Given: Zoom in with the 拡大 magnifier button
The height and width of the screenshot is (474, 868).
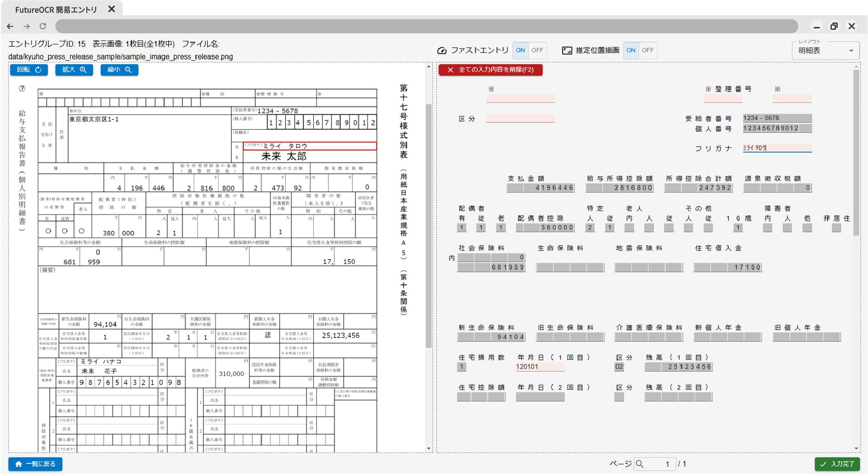Looking at the screenshot, I should click(x=74, y=69).
